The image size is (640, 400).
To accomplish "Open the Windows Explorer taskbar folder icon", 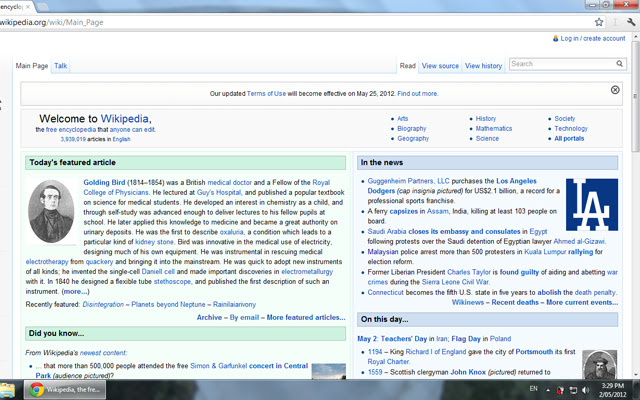I will coord(7,391).
